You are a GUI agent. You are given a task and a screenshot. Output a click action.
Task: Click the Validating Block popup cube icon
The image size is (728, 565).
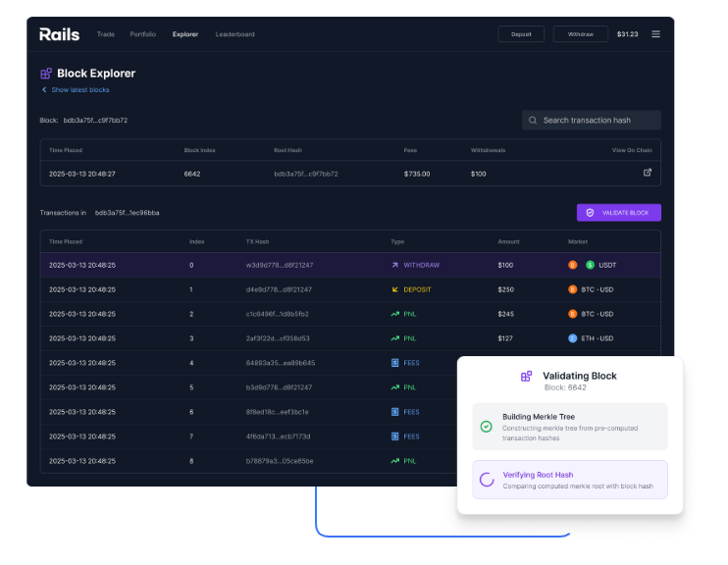coord(526,376)
